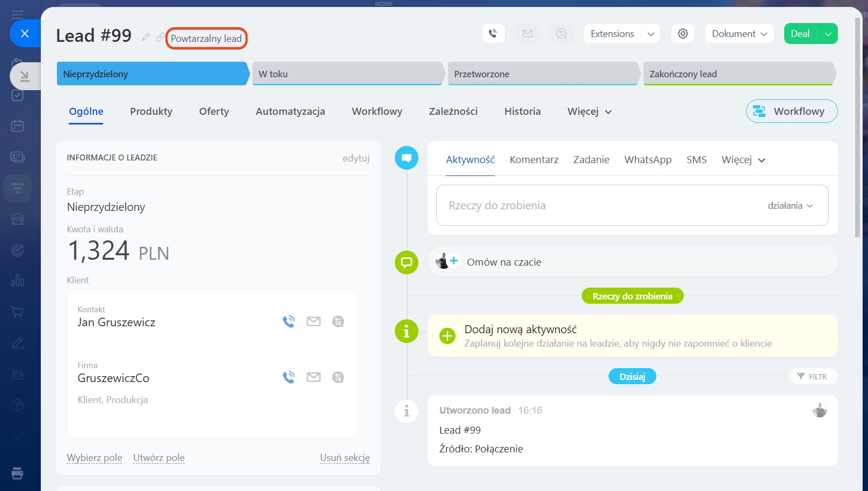Image resolution: width=868 pixels, height=491 pixels.
Task: Click the avatar on the Utworzono lead entry
Action: click(820, 411)
